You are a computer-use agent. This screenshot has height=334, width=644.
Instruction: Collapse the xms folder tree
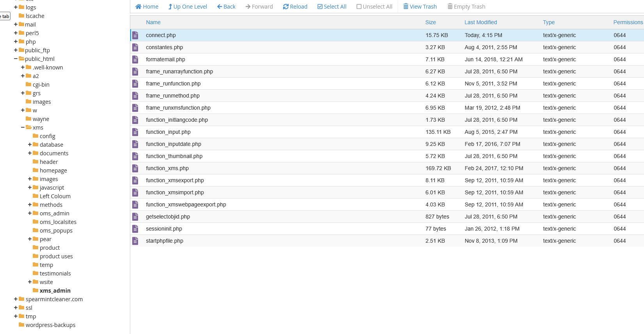[23, 128]
